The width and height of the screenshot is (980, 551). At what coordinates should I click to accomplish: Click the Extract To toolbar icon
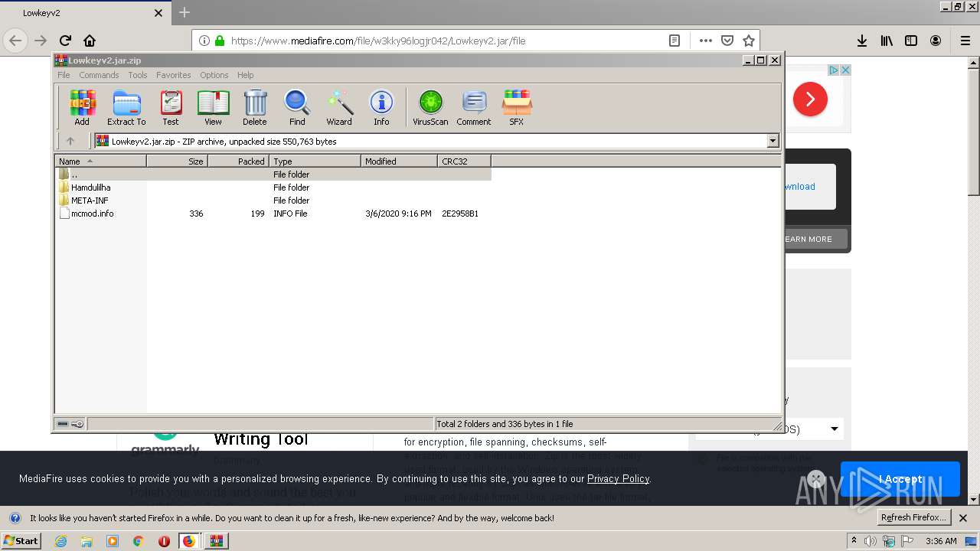point(126,107)
